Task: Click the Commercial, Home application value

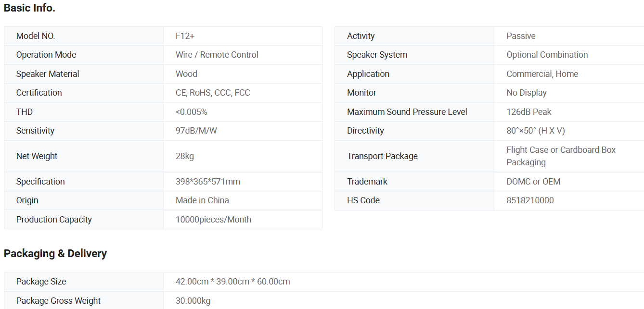Action: [x=542, y=74]
